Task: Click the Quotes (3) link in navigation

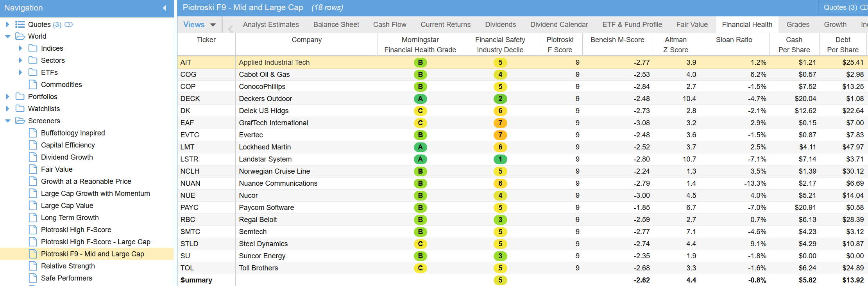Action: (x=57, y=25)
